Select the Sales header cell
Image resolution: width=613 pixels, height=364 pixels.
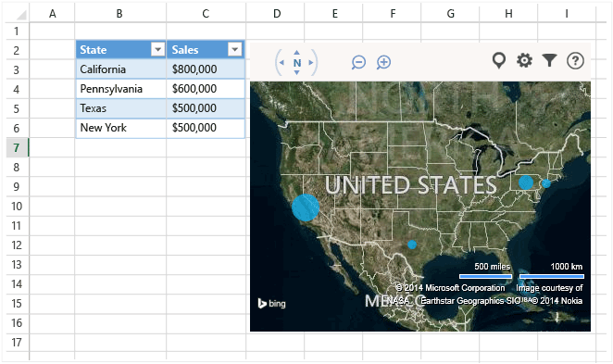[206, 50]
